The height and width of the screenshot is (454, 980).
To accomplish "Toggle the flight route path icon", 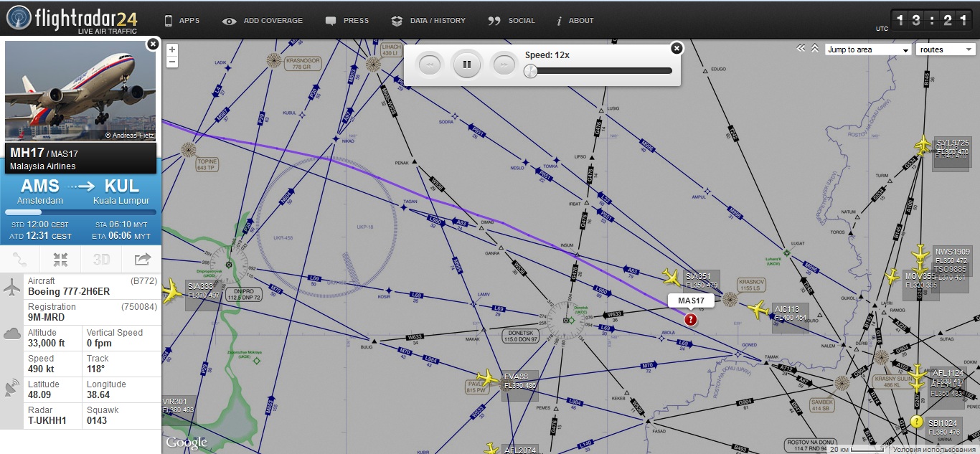I will pyautogui.click(x=20, y=260).
